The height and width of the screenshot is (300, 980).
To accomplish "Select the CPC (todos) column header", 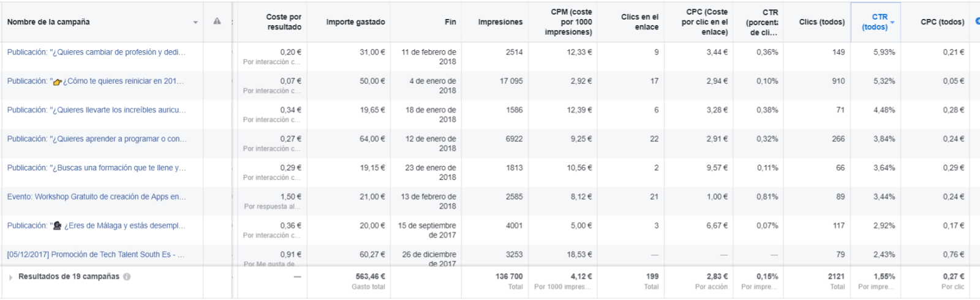I will [942, 22].
